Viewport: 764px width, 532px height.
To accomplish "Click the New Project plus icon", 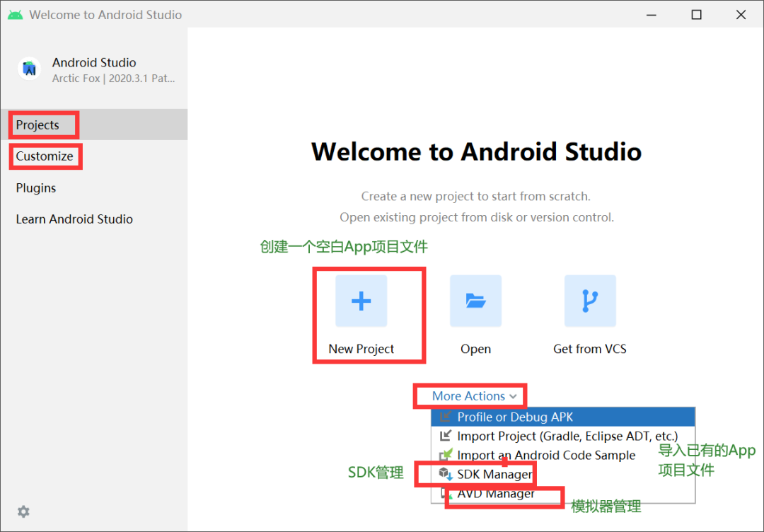I will pyautogui.click(x=361, y=301).
